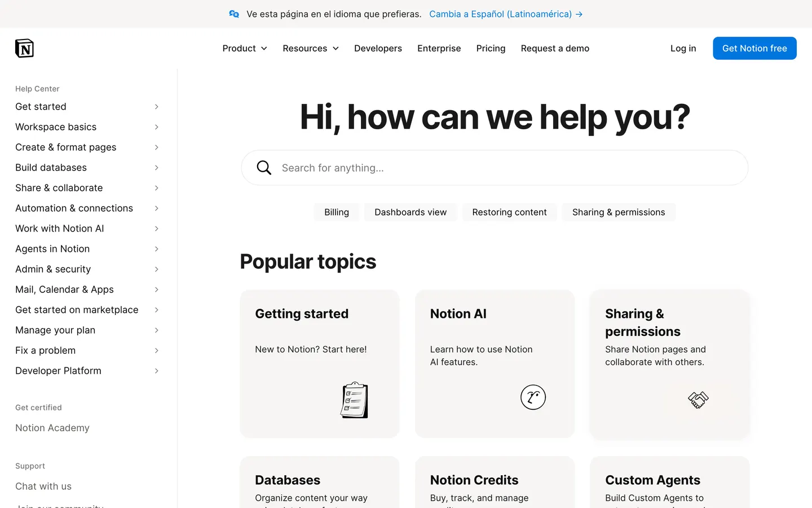Image resolution: width=812 pixels, height=508 pixels.
Task: Click the Log in link
Action: tap(683, 49)
